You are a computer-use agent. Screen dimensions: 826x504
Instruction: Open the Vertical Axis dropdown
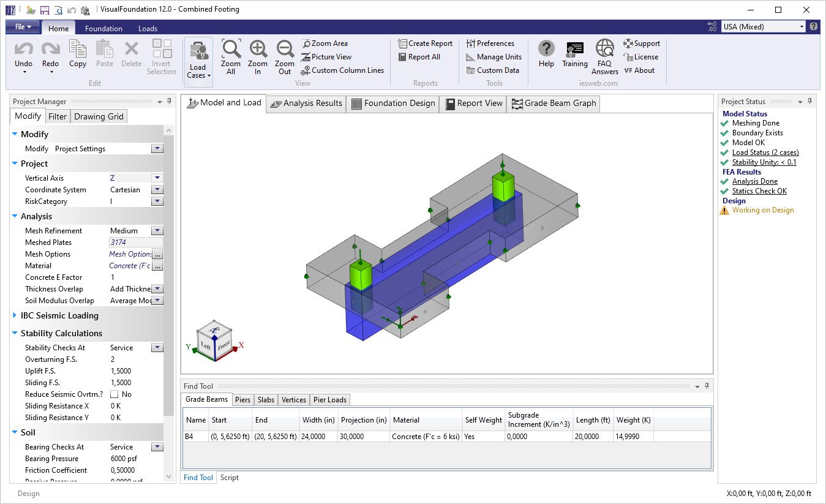157,178
